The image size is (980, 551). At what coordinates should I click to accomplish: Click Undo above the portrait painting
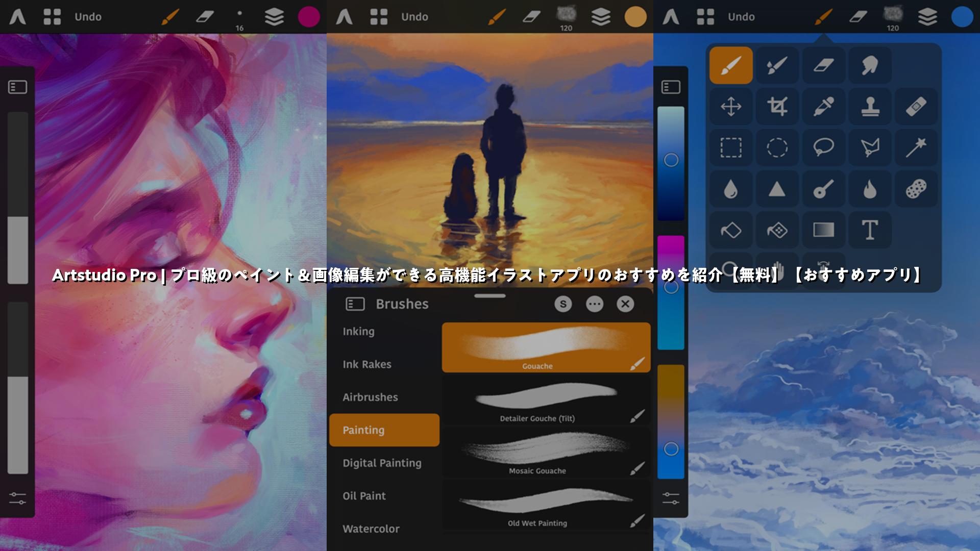click(88, 17)
